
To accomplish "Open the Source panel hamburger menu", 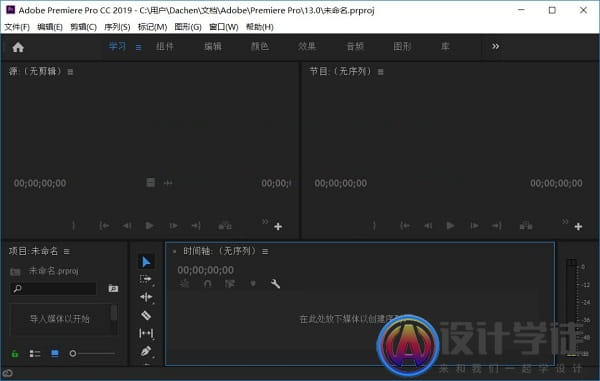I will coord(70,72).
